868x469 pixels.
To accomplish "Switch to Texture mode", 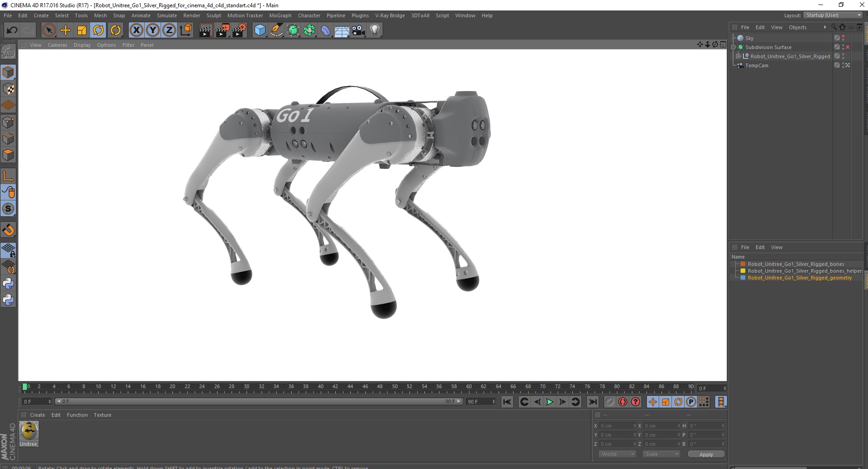I will [x=8, y=89].
